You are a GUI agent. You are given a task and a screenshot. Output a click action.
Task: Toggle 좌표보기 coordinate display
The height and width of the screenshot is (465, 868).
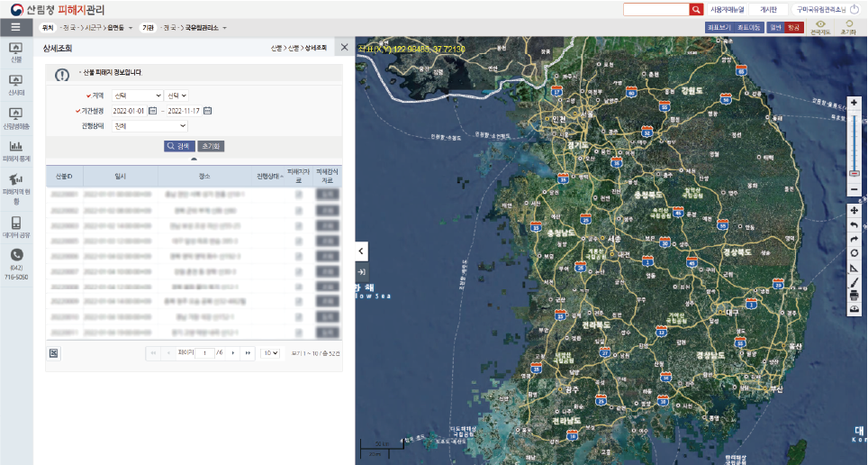[x=719, y=27]
